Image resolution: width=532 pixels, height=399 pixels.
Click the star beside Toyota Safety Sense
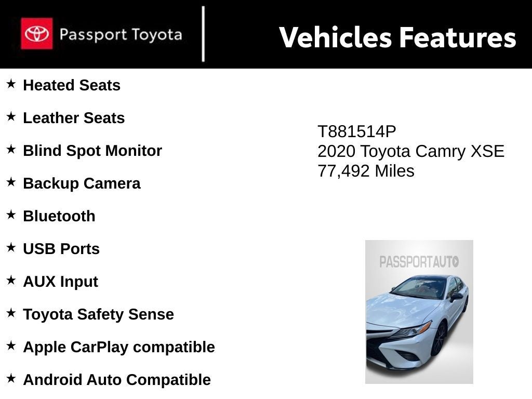11,313
